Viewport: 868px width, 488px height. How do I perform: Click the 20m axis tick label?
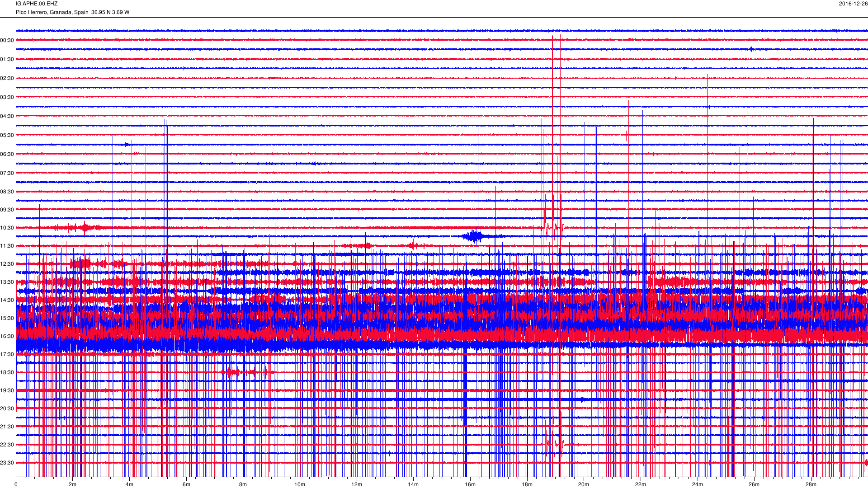pos(584,484)
